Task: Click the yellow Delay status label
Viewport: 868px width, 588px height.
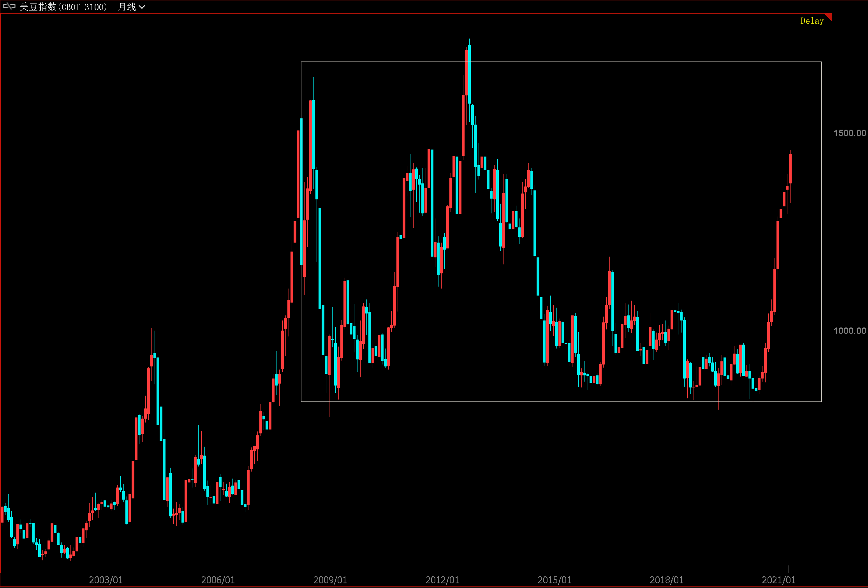Action: pyautogui.click(x=812, y=21)
